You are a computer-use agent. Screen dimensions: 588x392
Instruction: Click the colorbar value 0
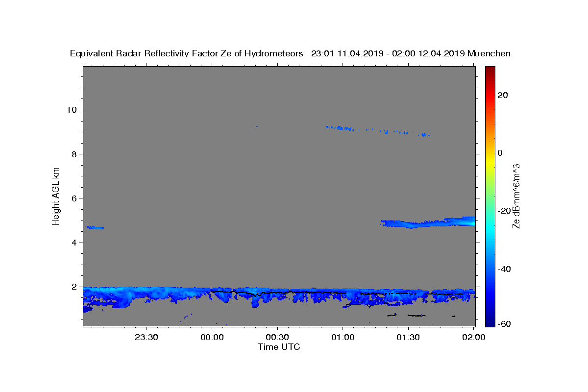tap(500, 153)
